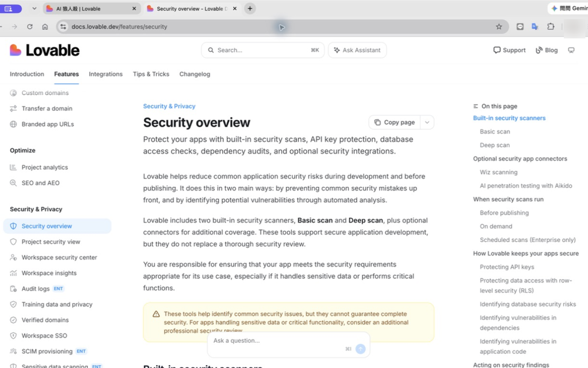This screenshot has width=588, height=368.
Task: Go to the browser home page icon
Action: (45, 26)
